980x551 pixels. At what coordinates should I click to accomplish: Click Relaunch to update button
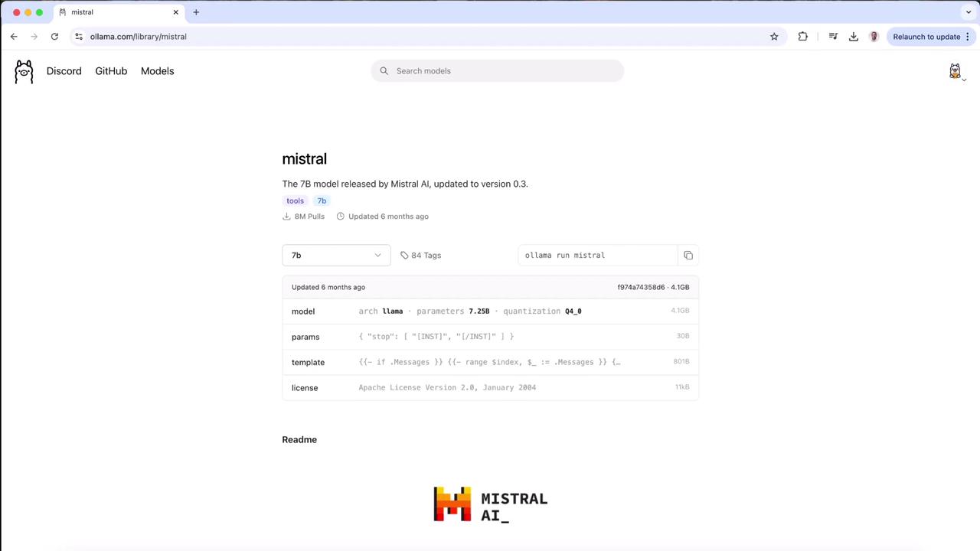pyautogui.click(x=926, y=37)
